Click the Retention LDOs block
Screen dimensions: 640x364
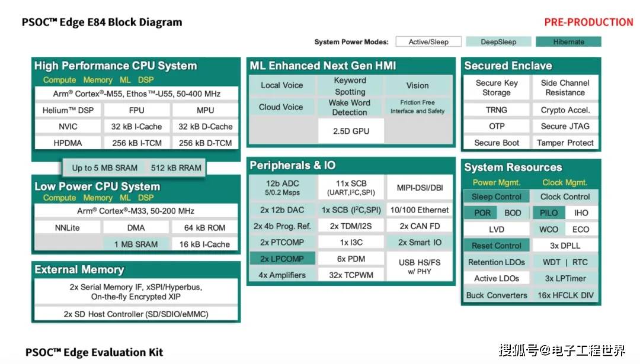497,262
